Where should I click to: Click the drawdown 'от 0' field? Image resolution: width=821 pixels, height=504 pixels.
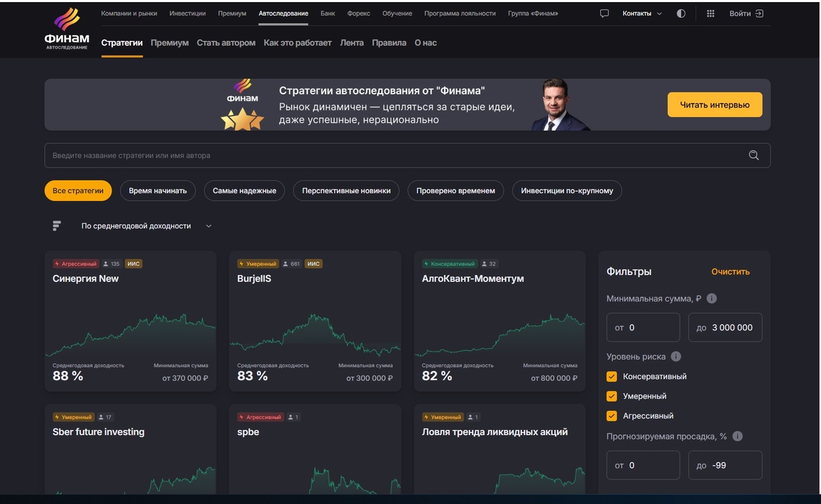pos(643,465)
